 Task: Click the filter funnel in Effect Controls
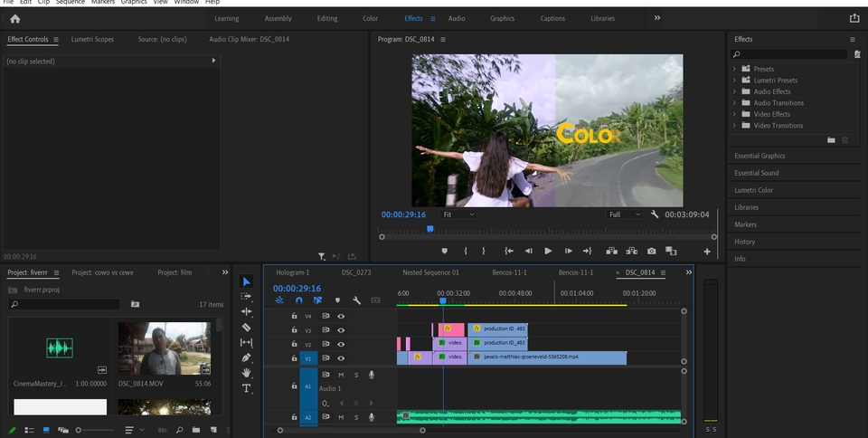point(322,256)
